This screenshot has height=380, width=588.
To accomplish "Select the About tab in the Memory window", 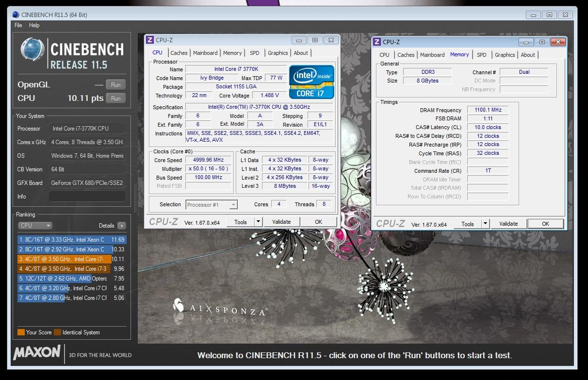I will coord(528,55).
